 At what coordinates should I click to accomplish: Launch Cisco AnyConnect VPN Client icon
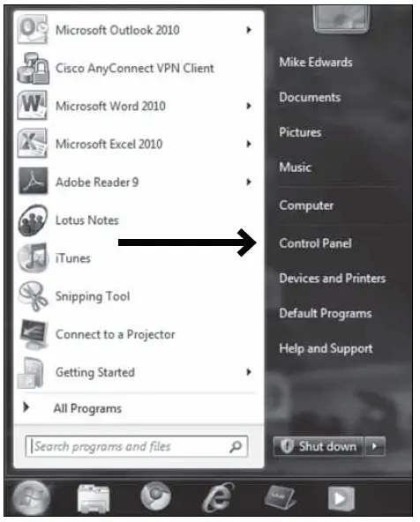(x=33, y=68)
